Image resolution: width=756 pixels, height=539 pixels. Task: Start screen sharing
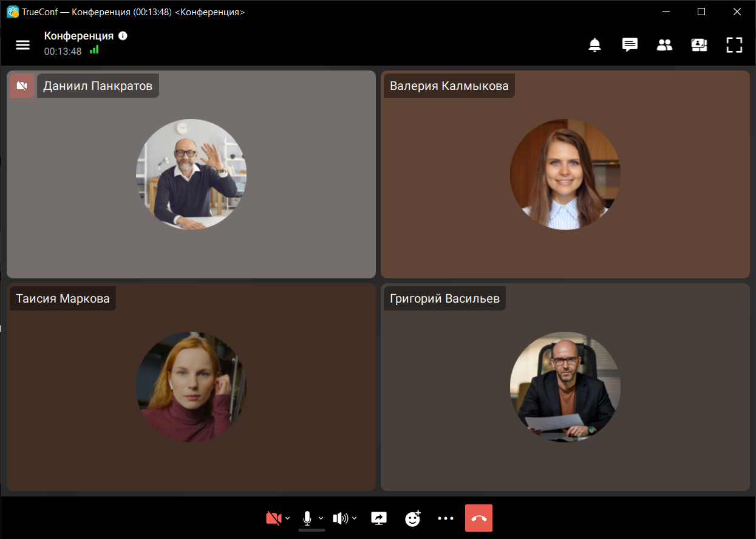[379, 518]
